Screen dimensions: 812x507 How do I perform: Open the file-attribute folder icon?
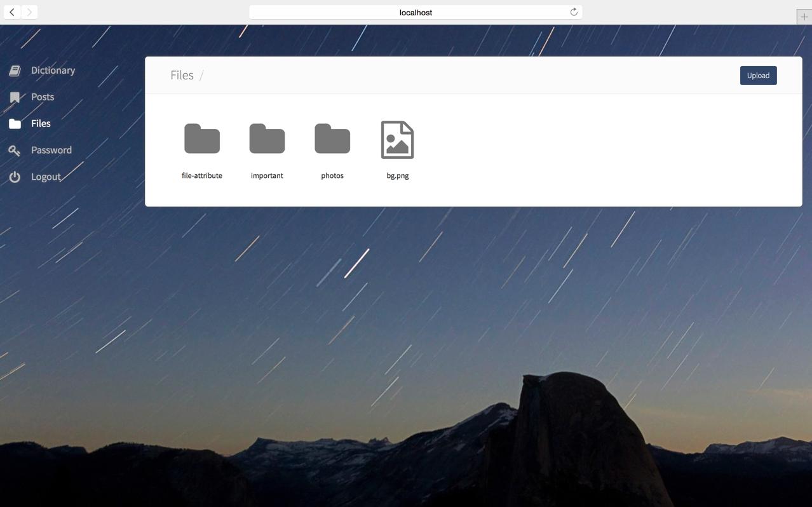click(x=202, y=139)
